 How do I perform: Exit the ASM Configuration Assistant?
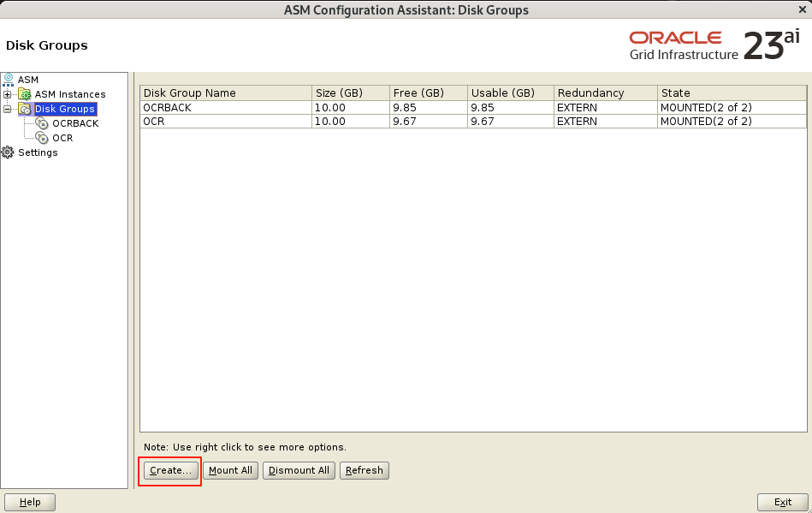coord(783,502)
